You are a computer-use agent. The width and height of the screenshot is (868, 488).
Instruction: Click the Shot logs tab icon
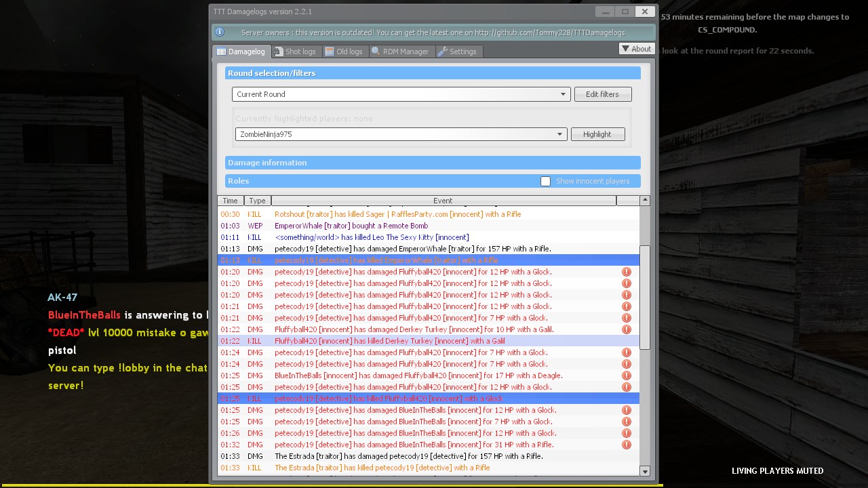tap(278, 52)
